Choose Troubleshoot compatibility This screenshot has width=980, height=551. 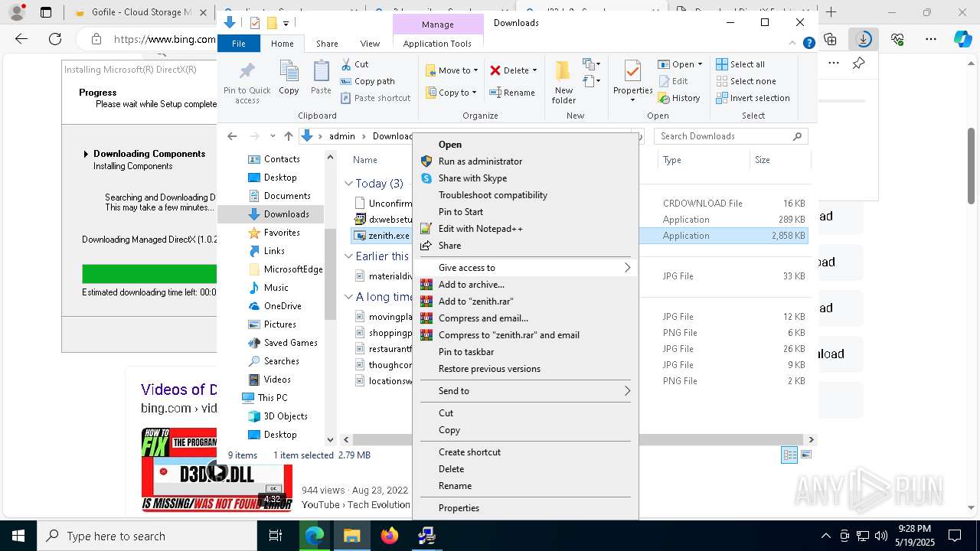(493, 195)
